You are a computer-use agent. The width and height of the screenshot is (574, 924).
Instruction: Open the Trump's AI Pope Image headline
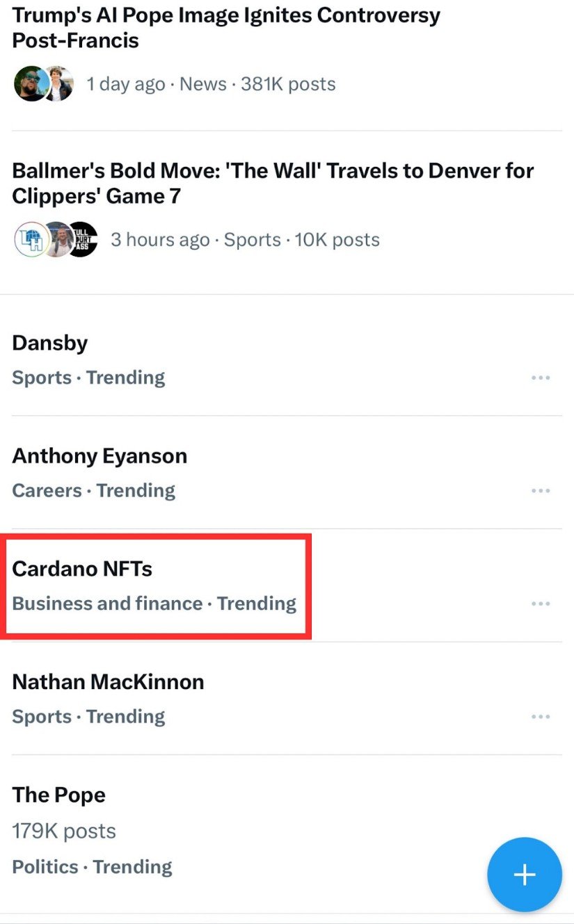coord(226,28)
